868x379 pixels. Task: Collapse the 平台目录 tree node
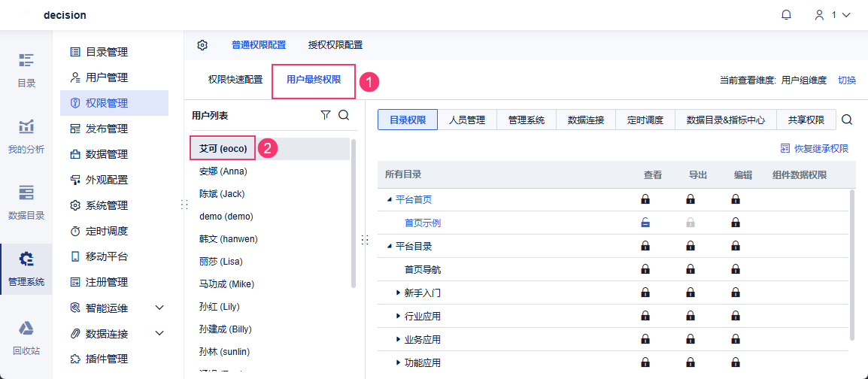click(390, 246)
